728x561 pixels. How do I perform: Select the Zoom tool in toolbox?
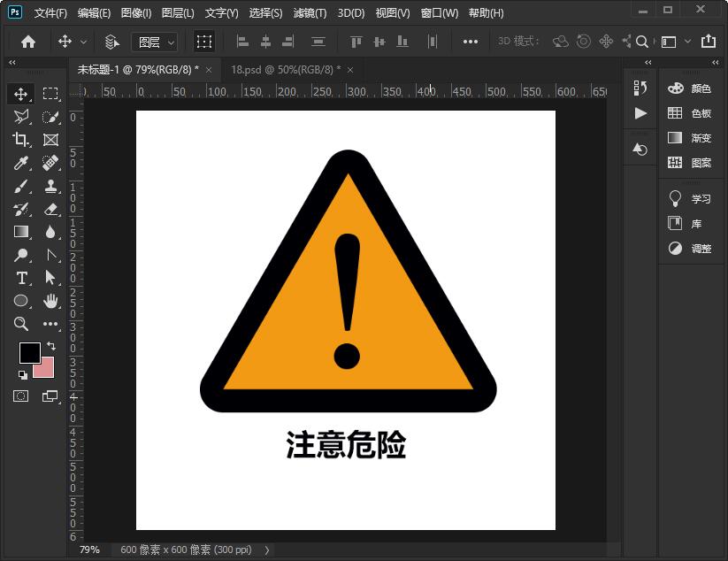pos(20,324)
